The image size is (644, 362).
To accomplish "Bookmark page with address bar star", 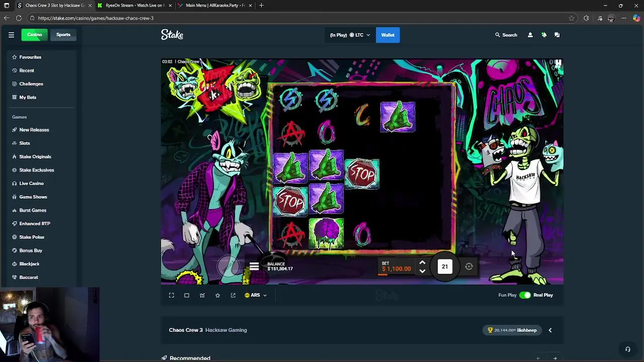I will click(x=572, y=18).
